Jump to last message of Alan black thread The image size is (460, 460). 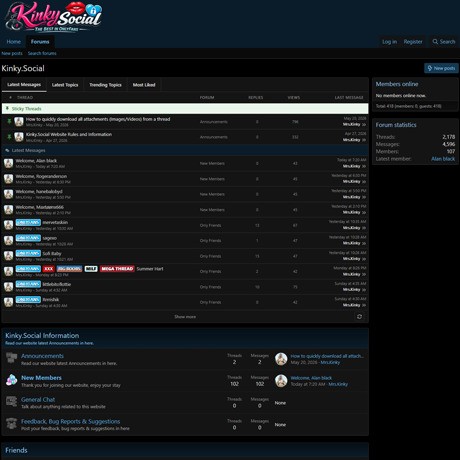point(364,166)
